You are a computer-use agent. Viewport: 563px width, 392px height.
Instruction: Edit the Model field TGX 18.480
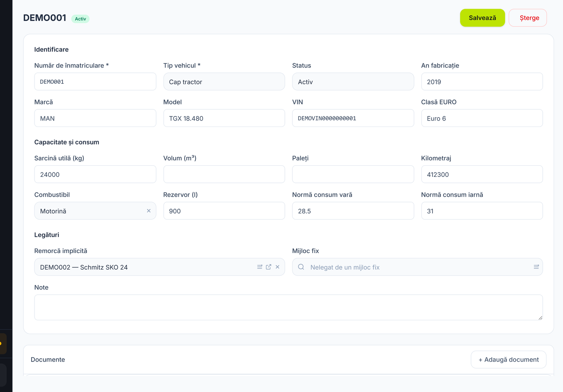tap(224, 118)
